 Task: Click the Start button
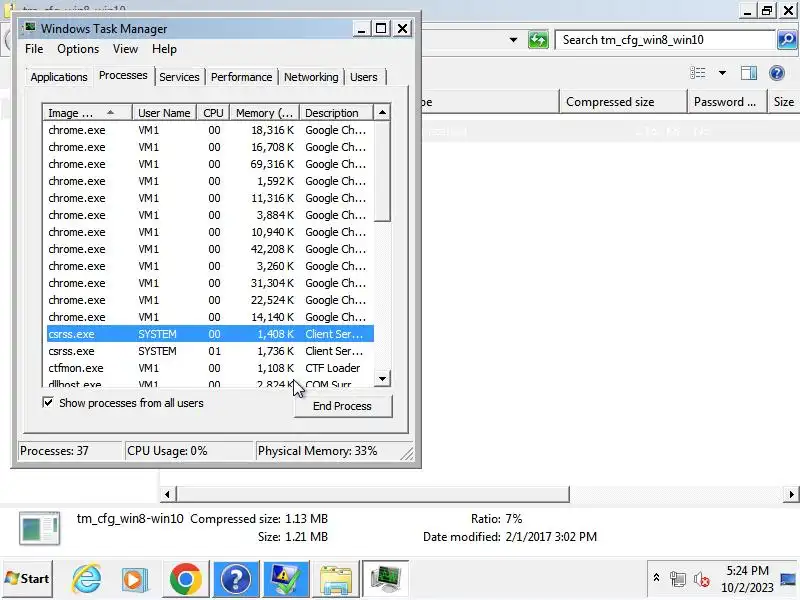(28, 579)
